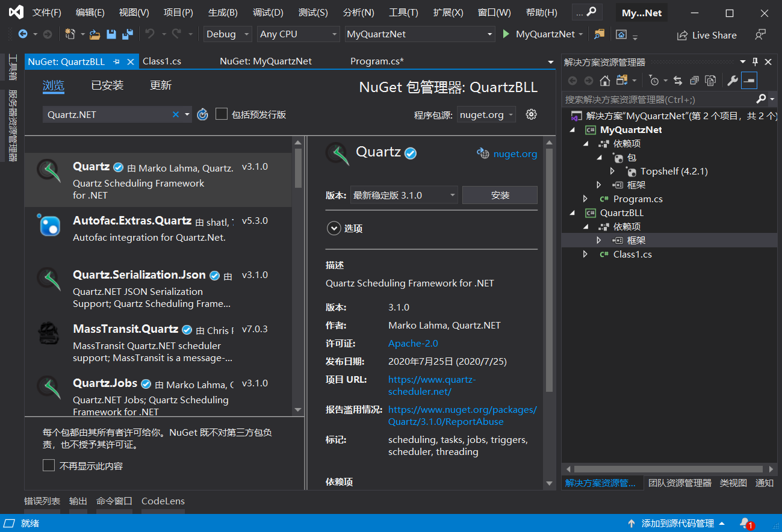Click the Show All Files icon
782x532 pixels.
710,81
